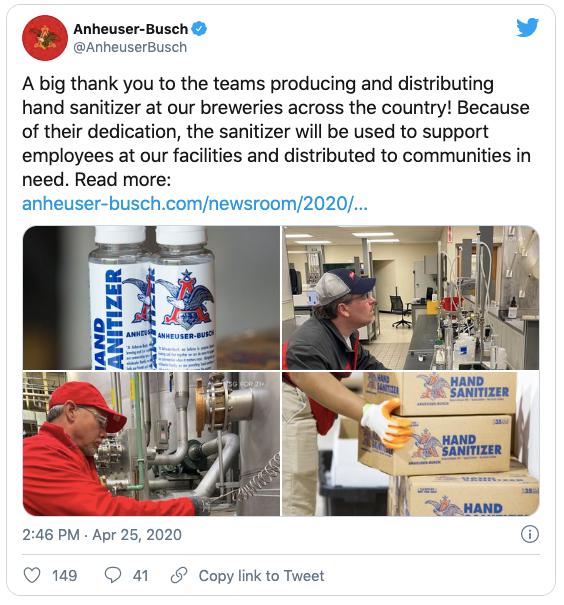Like the tweet with the heart icon
The height and width of the screenshot is (605, 564).
[x=32, y=575]
